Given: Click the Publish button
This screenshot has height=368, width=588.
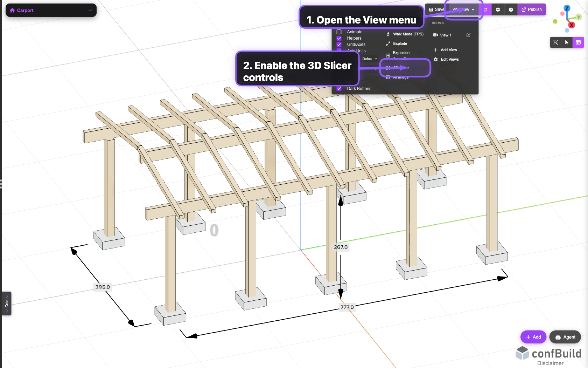Looking at the screenshot, I should [532, 9].
